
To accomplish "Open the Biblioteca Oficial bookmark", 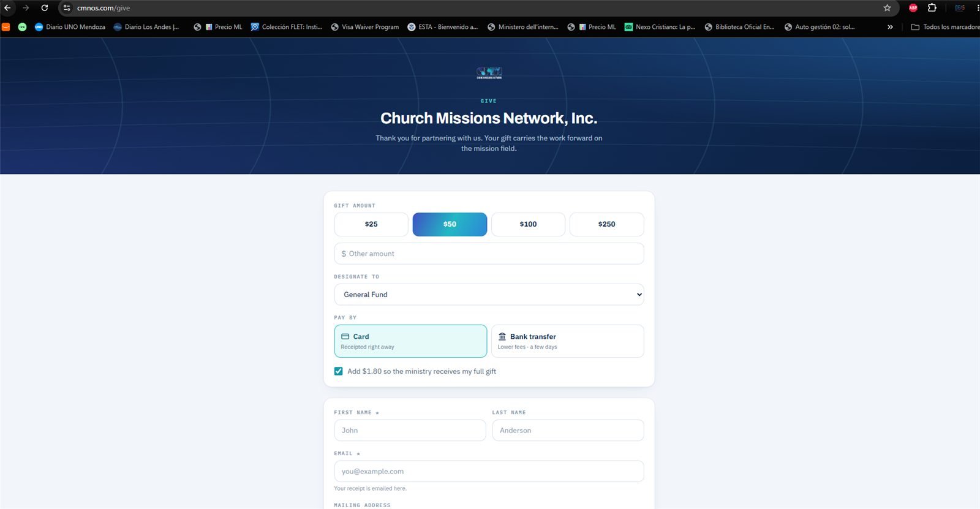I will (x=740, y=27).
